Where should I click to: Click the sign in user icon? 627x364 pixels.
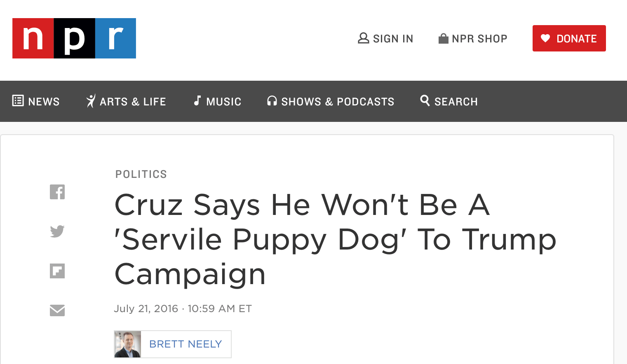363,38
